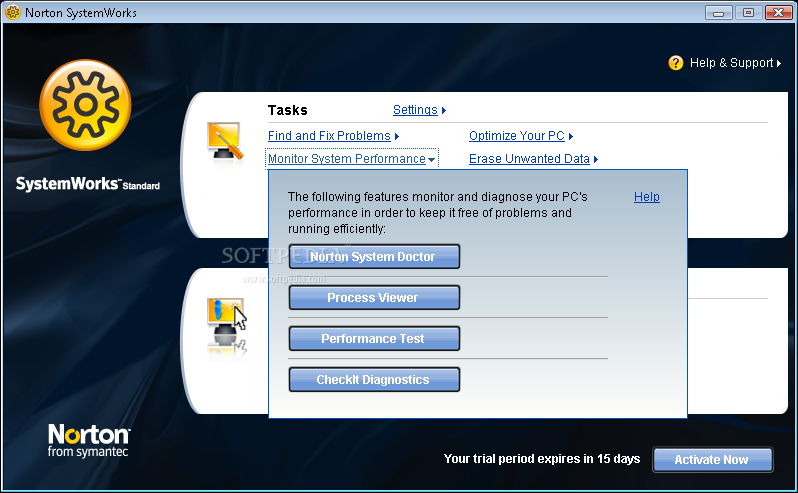Expand the Settings arrow

click(x=444, y=110)
